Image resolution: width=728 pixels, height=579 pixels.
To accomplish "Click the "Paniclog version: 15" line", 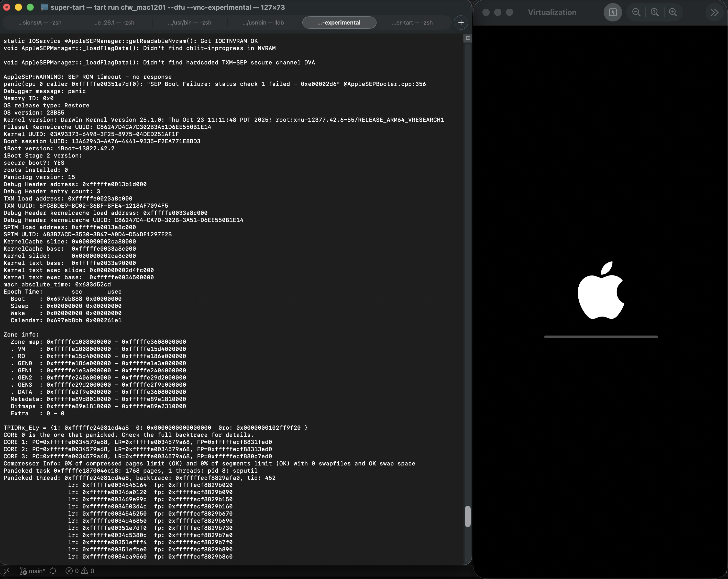I will tap(39, 177).
